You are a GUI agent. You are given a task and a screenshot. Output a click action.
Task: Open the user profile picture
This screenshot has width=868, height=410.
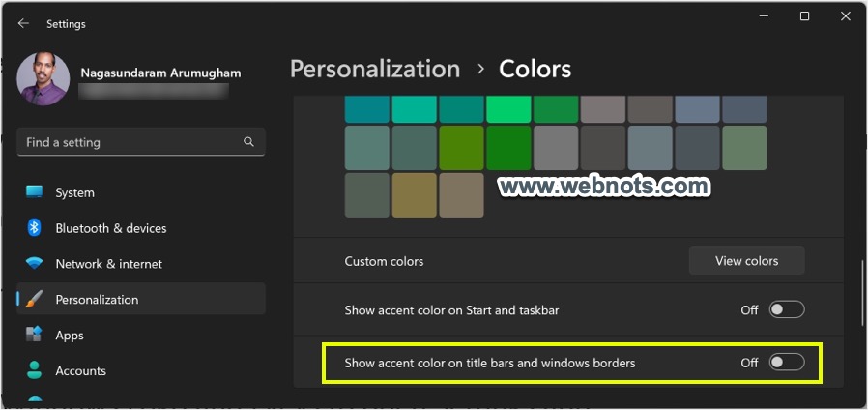43,78
